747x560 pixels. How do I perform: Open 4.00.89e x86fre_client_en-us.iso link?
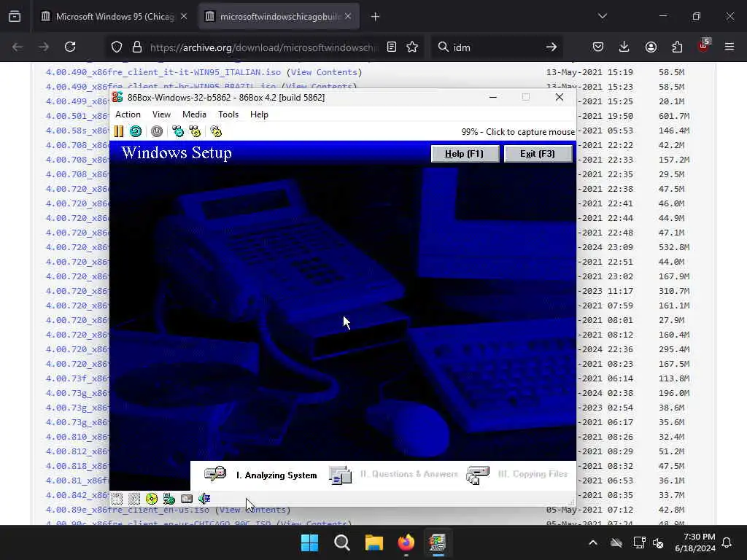click(127, 510)
